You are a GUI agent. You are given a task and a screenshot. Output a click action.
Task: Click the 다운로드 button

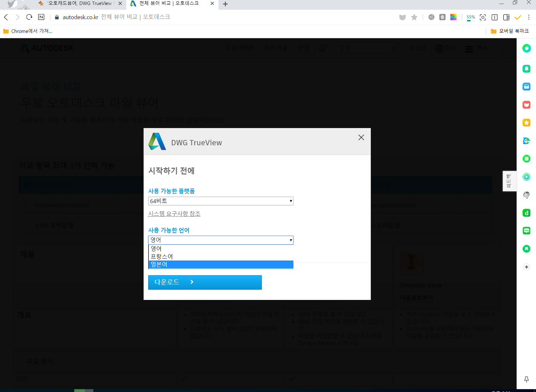point(205,282)
